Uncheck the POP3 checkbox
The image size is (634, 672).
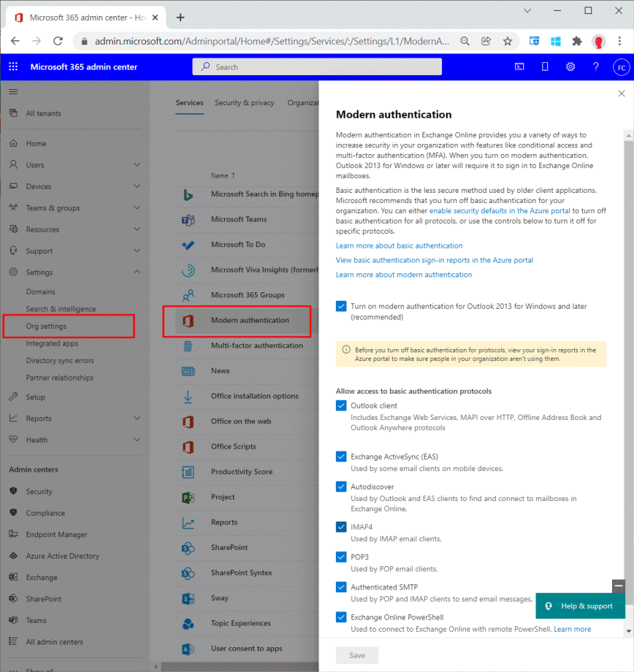341,557
